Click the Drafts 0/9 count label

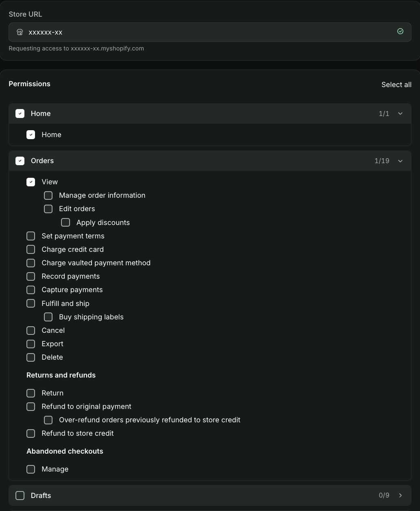[384, 496]
